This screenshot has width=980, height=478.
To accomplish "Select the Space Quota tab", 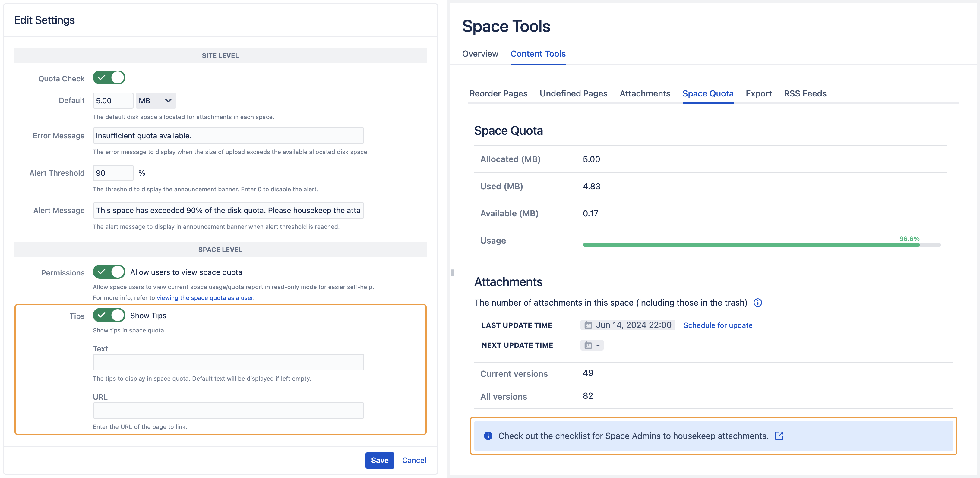I will [x=708, y=93].
